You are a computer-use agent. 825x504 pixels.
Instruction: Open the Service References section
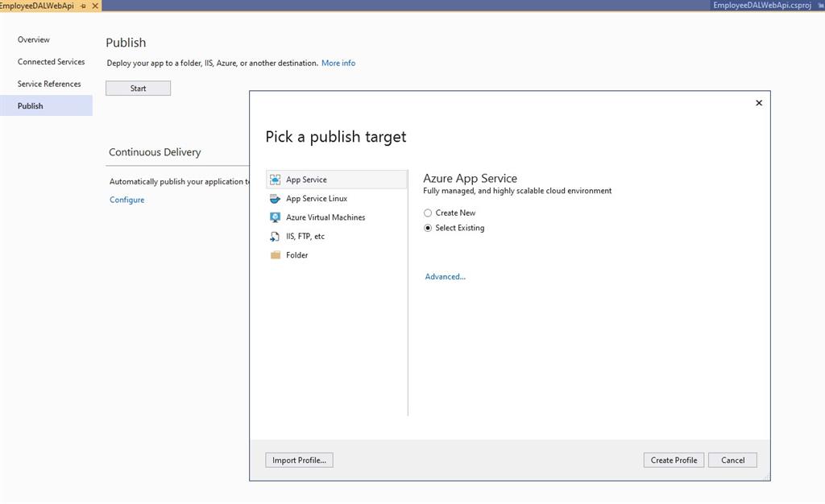click(x=48, y=83)
